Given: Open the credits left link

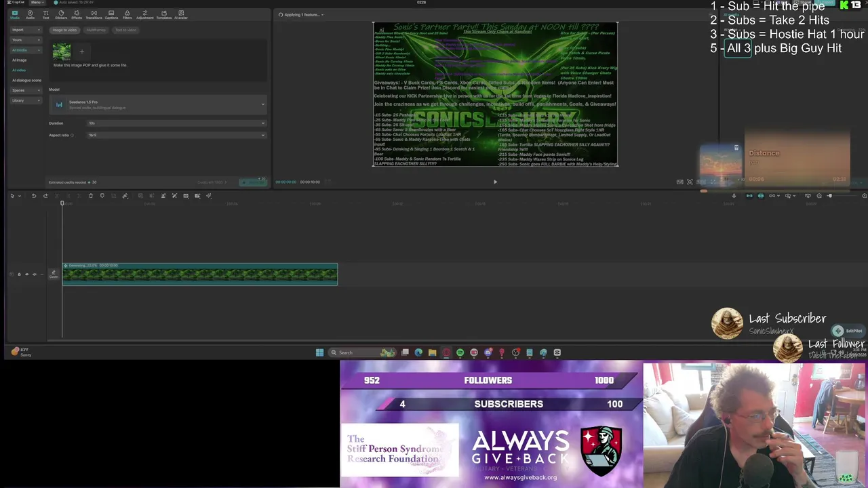Looking at the screenshot, I should tap(212, 182).
